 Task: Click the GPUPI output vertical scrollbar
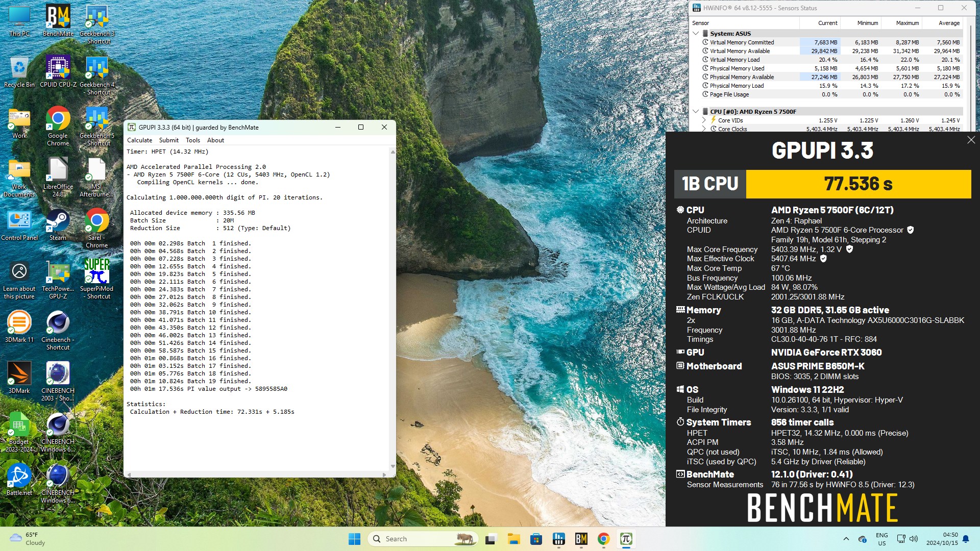393,309
